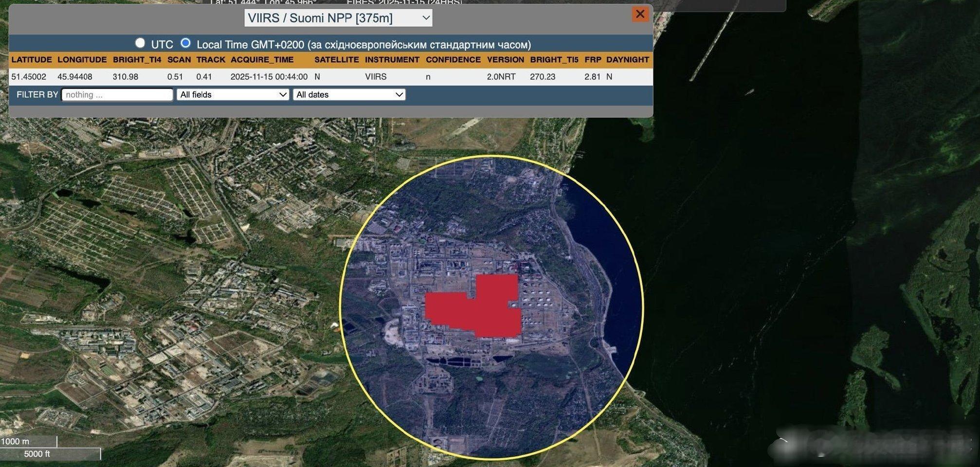Open the VIIRS / Suomi NPP satellite dropdown

(338, 18)
